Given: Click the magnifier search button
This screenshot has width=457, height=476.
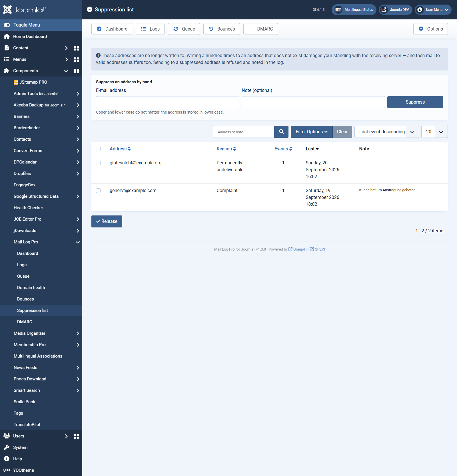Looking at the screenshot, I should pyautogui.click(x=281, y=132).
